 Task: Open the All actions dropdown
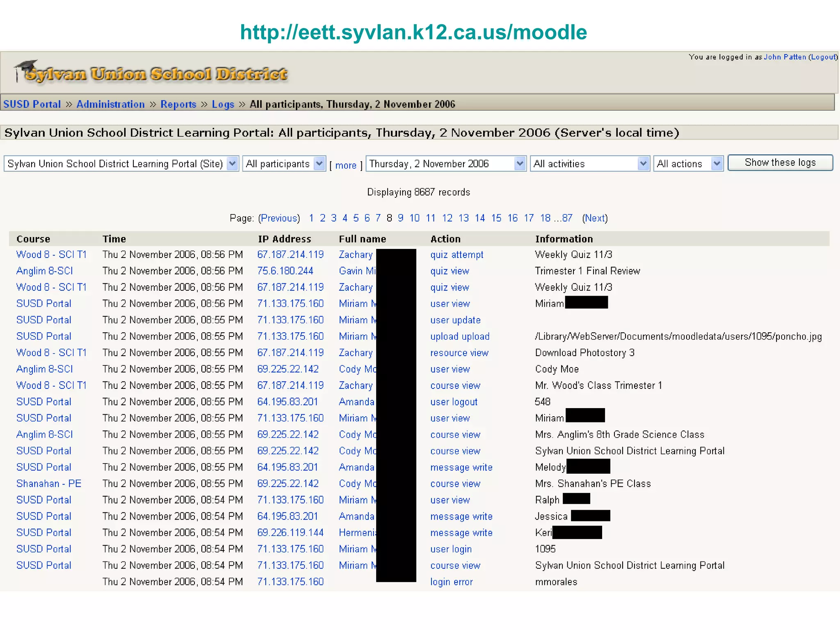(x=689, y=164)
